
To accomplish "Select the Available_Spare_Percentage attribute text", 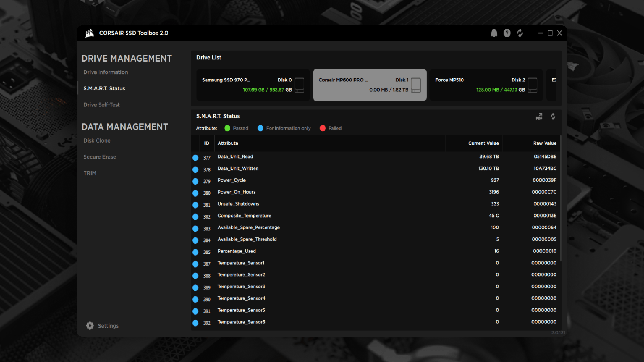I will coord(249,227).
